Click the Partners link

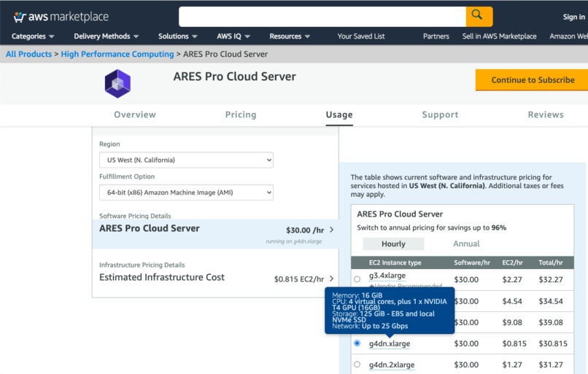(436, 36)
